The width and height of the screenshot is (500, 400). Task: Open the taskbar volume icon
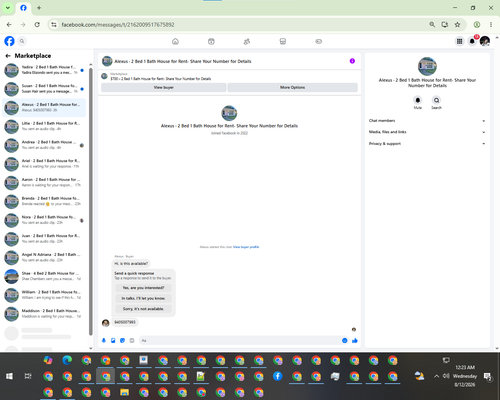coord(446,376)
